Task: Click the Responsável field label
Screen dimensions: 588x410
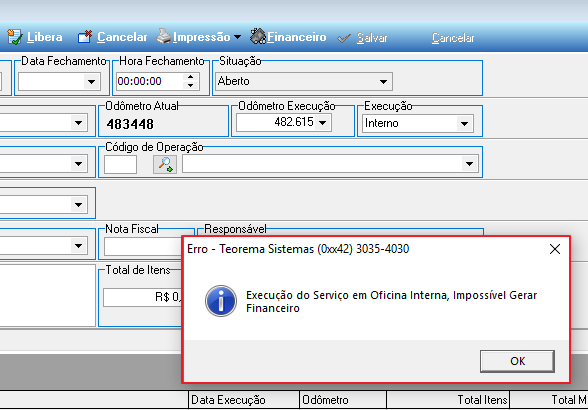Action: tap(235, 229)
